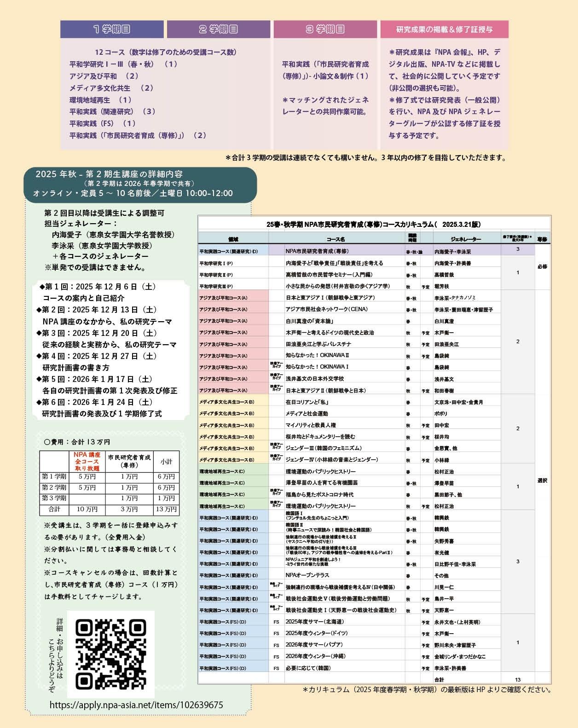Select the 3学期目 header tab
The height and width of the screenshot is (728, 578).
pos(325,29)
